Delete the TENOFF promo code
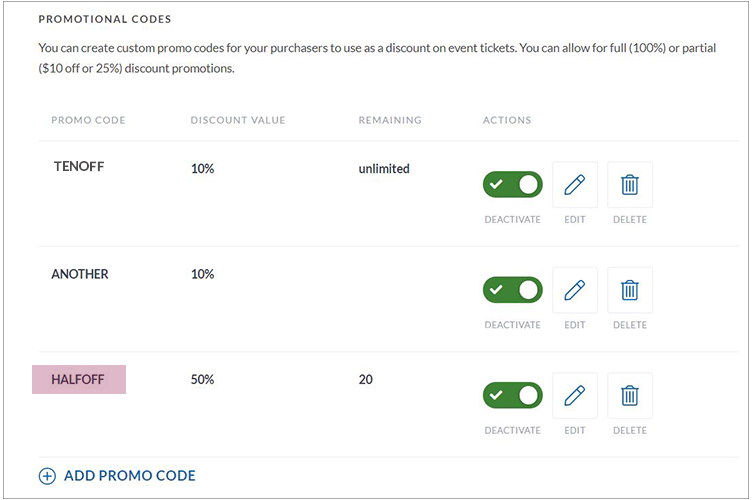The height and width of the screenshot is (500, 755). tap(630, 185)
